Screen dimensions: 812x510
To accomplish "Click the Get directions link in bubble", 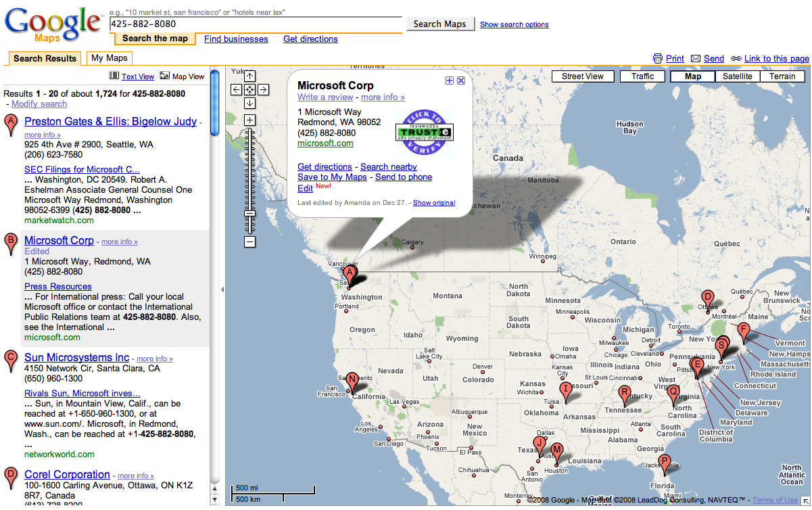I will click(x=325, y=167).
